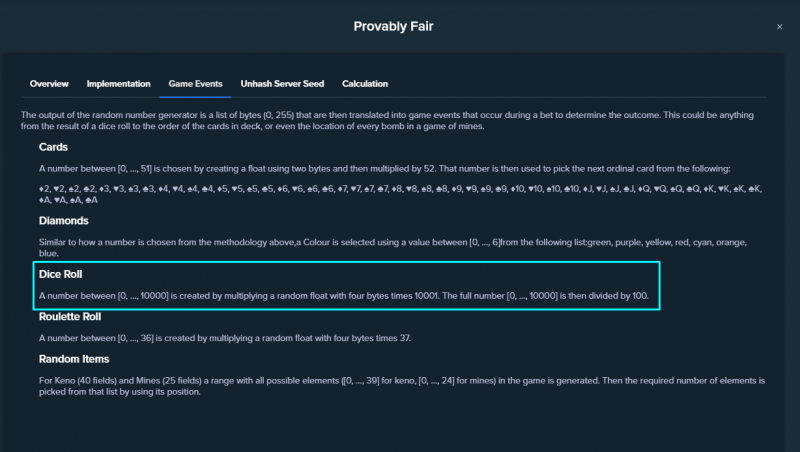The width and height of the screenshot is (800, 452).
Task: Select the Game Events tab
Action: [195, 84]
